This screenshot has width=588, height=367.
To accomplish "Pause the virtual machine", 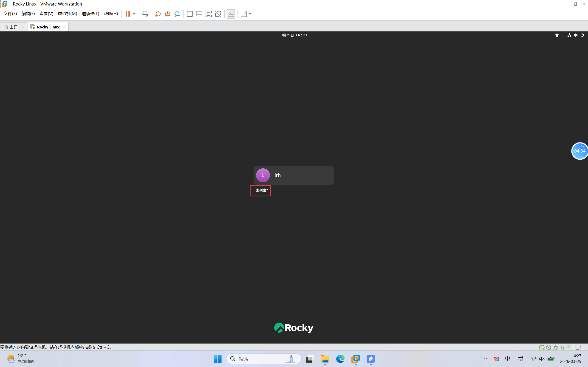I will (x=127, y=14).
